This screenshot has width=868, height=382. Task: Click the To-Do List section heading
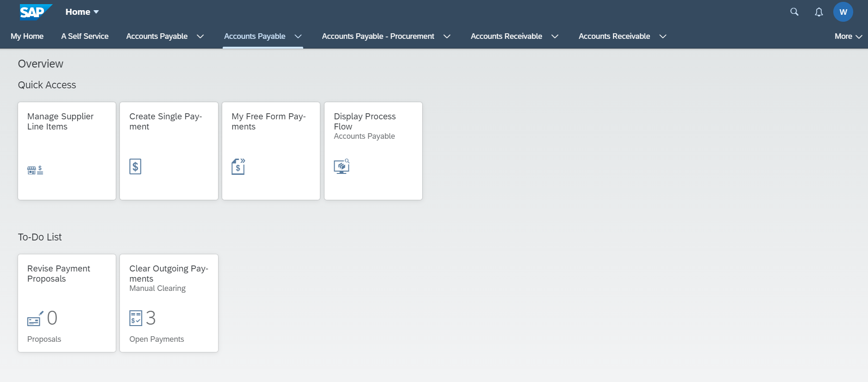coord(40,237)
